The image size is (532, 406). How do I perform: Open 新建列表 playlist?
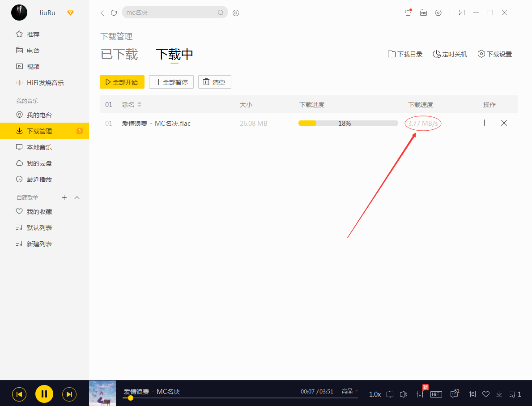click(44, 244)
